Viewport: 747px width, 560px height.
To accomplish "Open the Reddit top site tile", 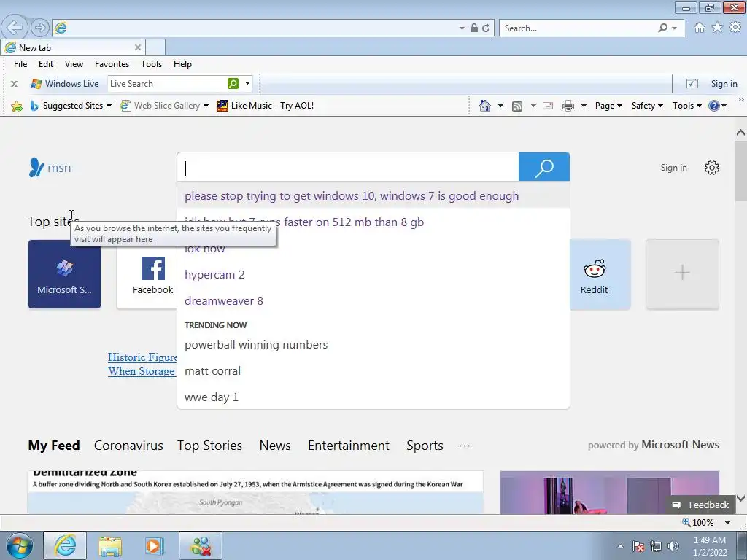I will point(600,275).
